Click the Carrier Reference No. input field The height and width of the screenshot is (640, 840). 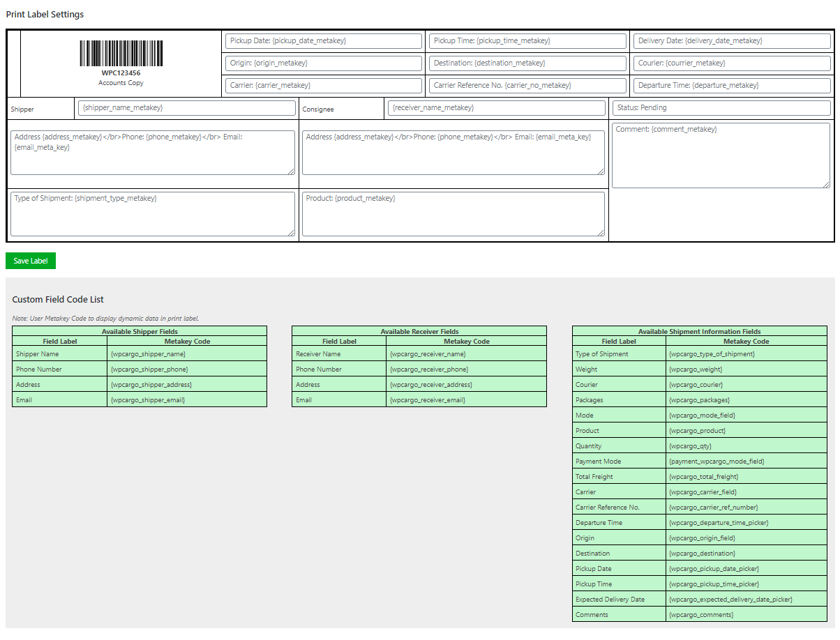(527, 86)
